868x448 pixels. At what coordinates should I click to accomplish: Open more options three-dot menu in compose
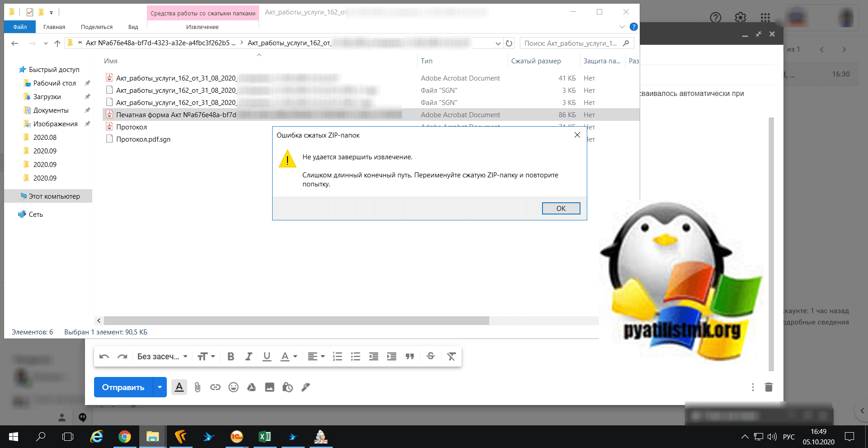(x=753, y=387)
